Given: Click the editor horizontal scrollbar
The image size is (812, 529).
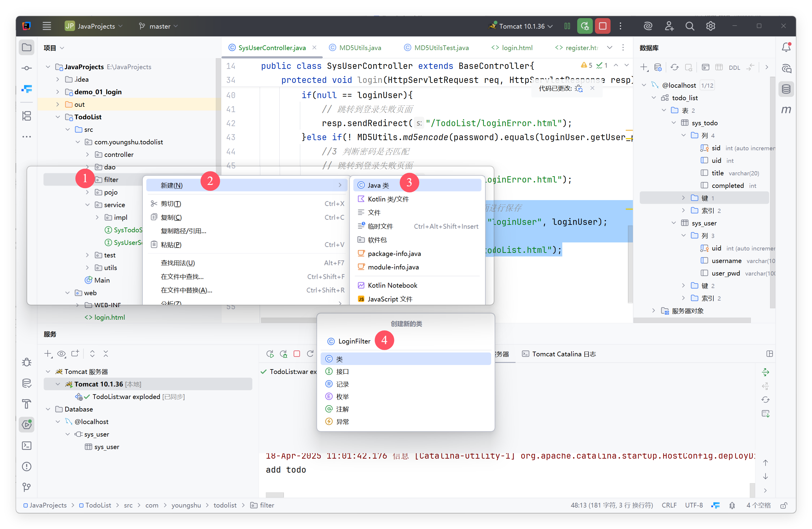Looking at the screenshot, I should coord(289,320).
